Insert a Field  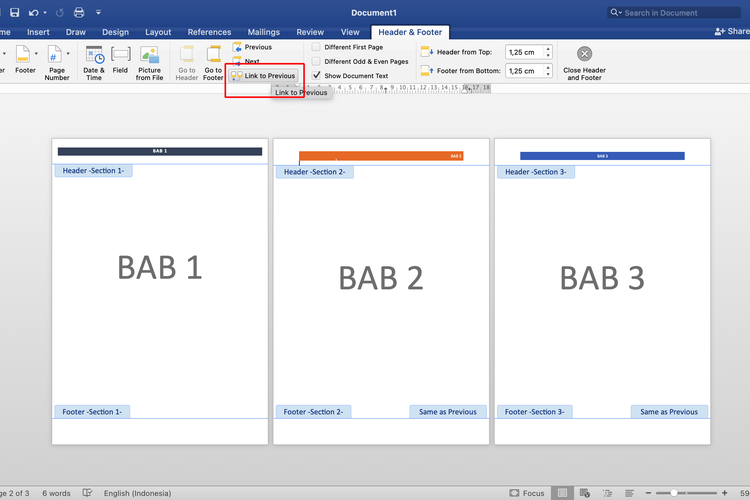120,60
